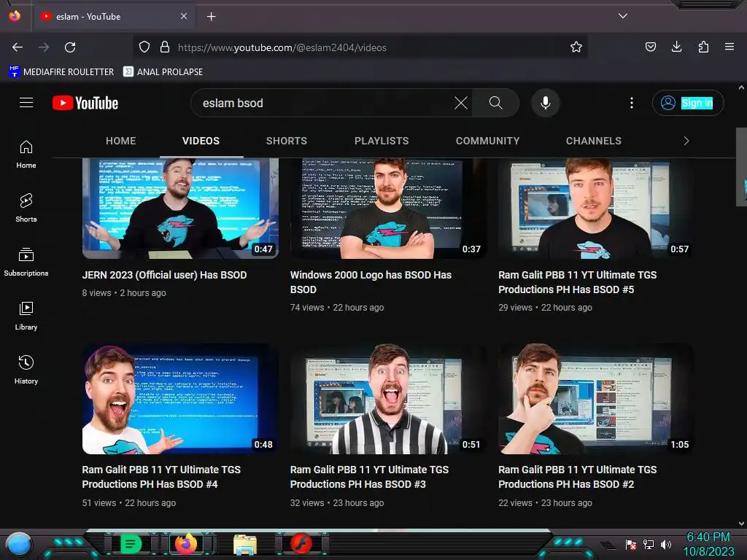Image resolution: width=747 pixels, height=560 pixels.
Task: Switch to the SHORTS channel tab
Action: pyautogui.click(x=286, y=141)
